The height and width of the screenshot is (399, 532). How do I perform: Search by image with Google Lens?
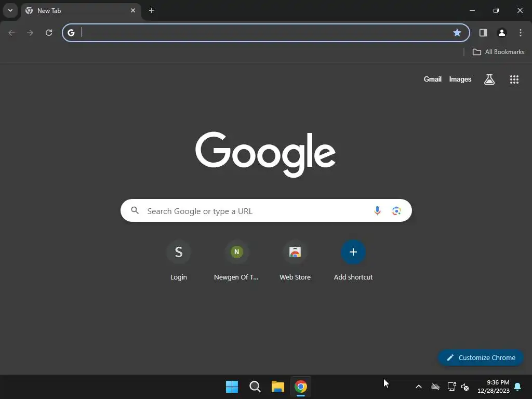pos(396,211)
